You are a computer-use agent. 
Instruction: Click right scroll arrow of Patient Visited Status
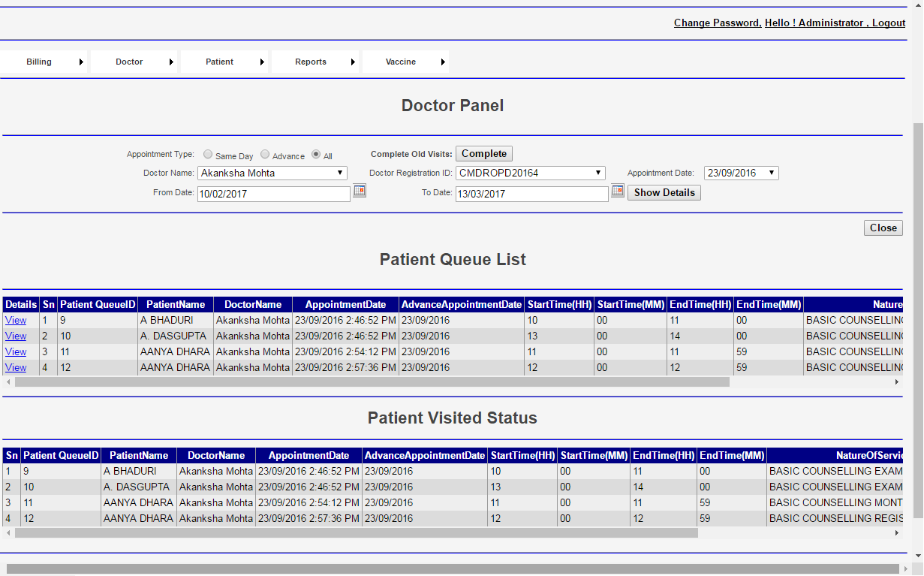[896, 533]
